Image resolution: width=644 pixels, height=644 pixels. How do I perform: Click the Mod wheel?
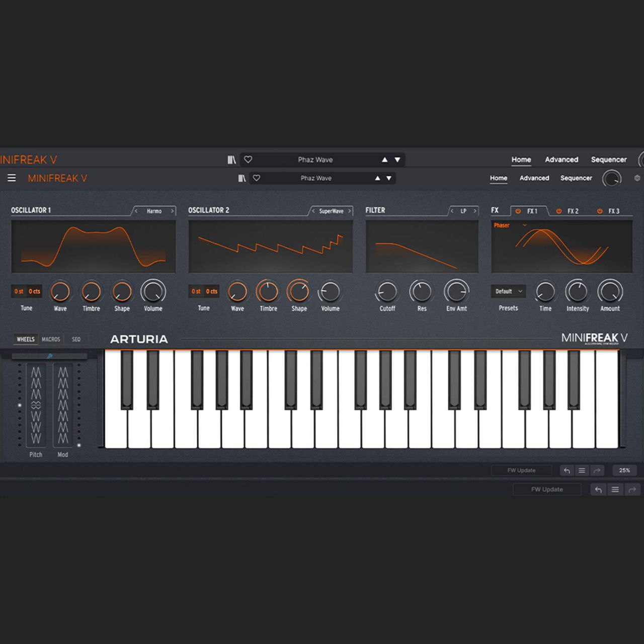click(63, 405)
